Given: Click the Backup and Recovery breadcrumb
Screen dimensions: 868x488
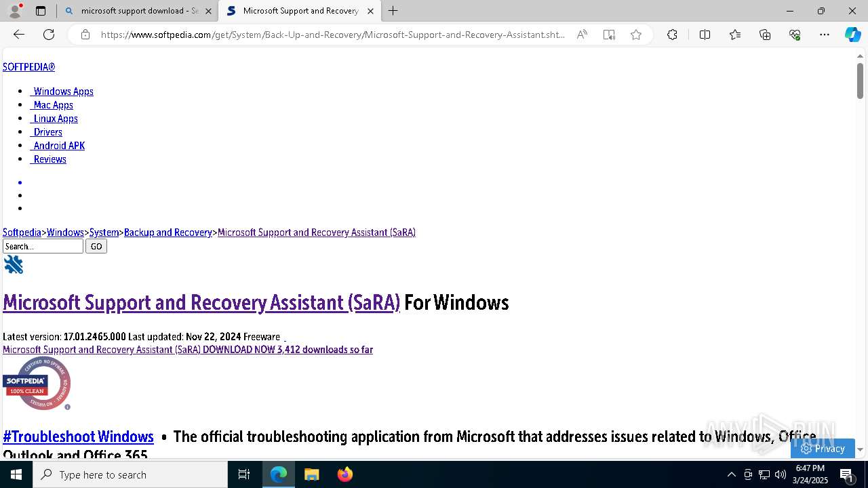Looking at the screenshot, I should click(x=168, y=232).
